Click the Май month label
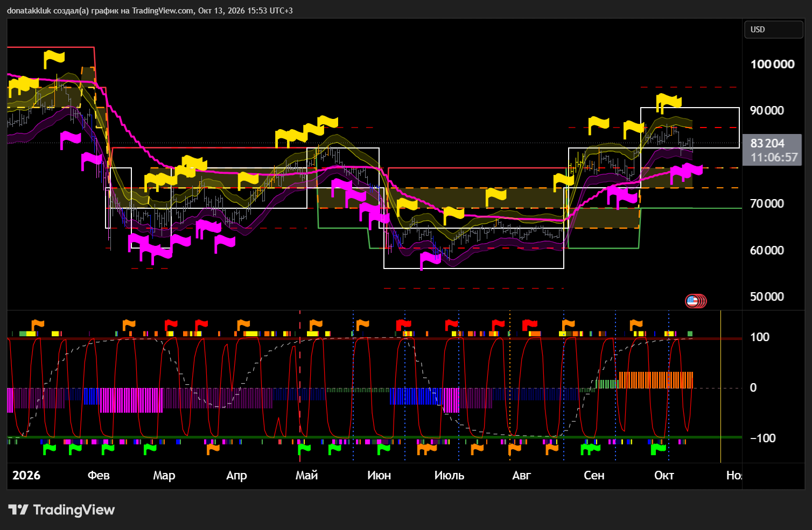 pyautogui.click(x=306, y=475)
